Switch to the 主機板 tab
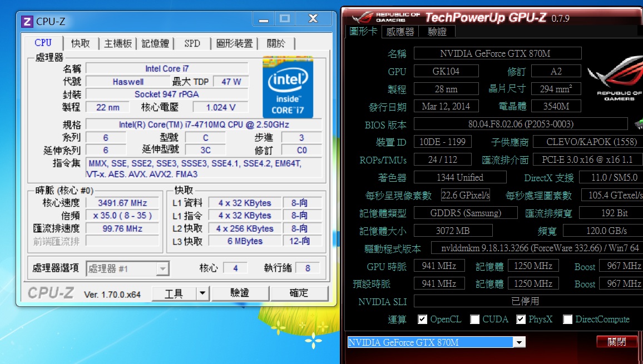The width and height of the screenshot is (643, 364). click(x=118, y=43)
